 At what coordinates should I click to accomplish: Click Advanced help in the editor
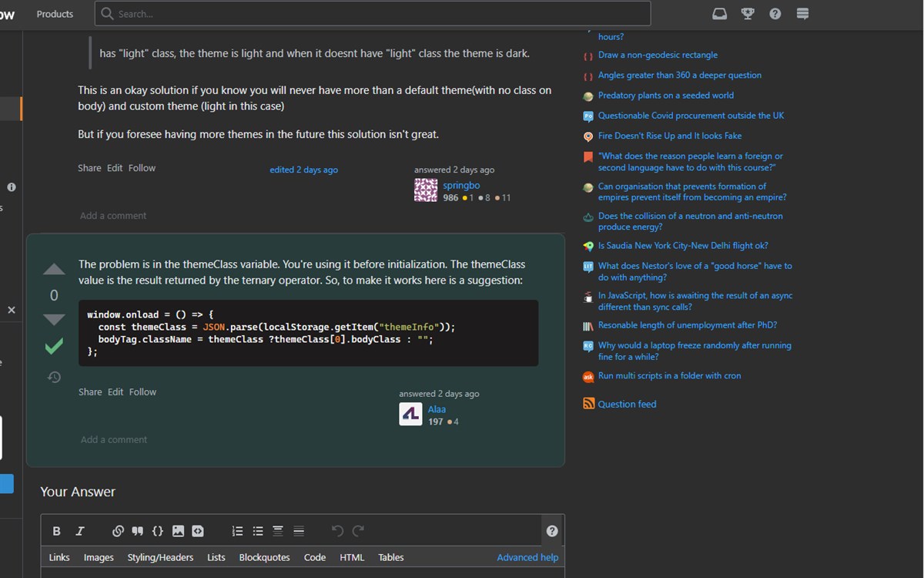click(x=527, y=557)
